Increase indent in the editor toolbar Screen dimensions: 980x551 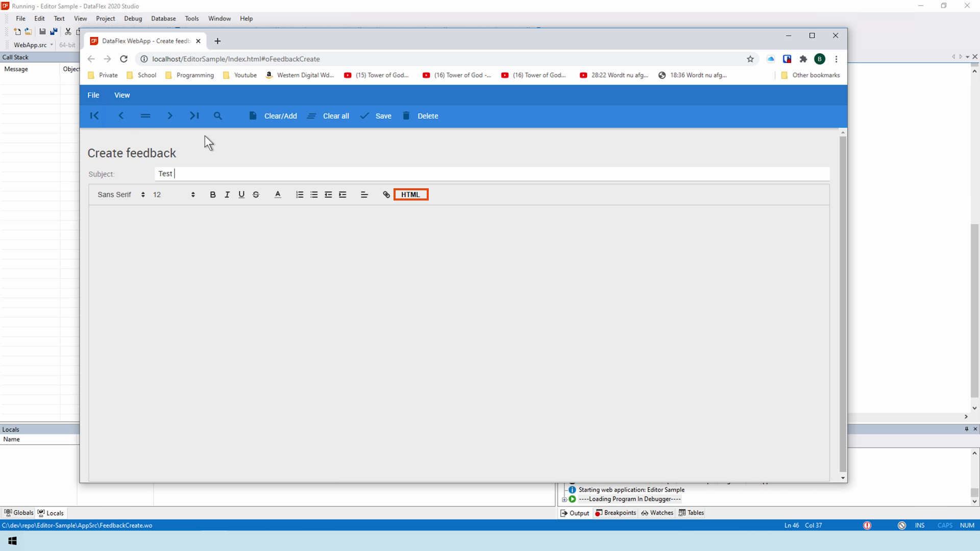point(342,194)
